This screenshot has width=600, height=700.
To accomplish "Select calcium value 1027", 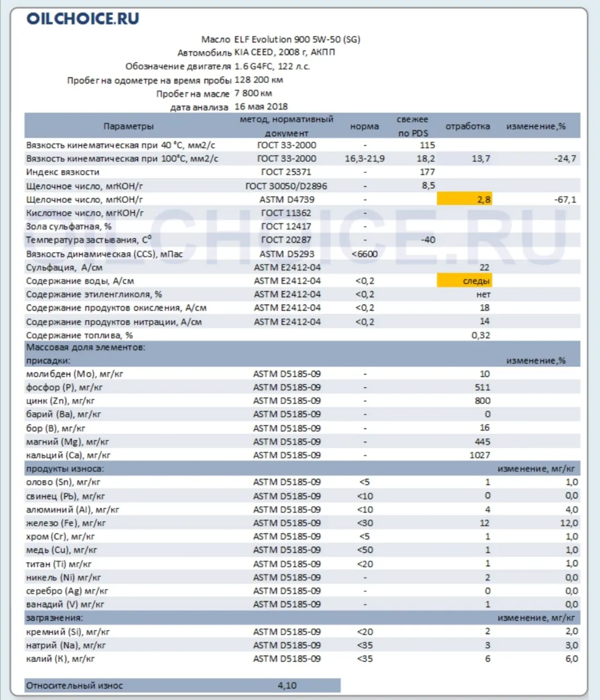I will tap(480, 455).
